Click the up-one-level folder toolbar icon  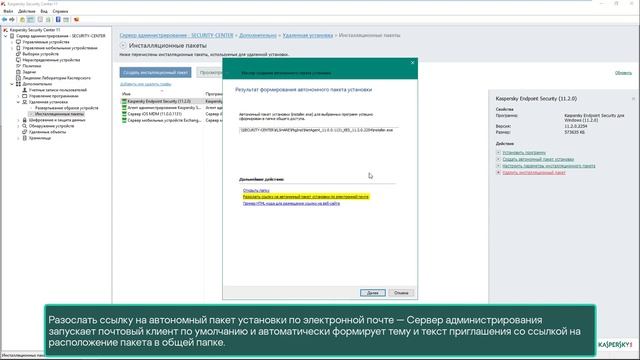[22, 20]
